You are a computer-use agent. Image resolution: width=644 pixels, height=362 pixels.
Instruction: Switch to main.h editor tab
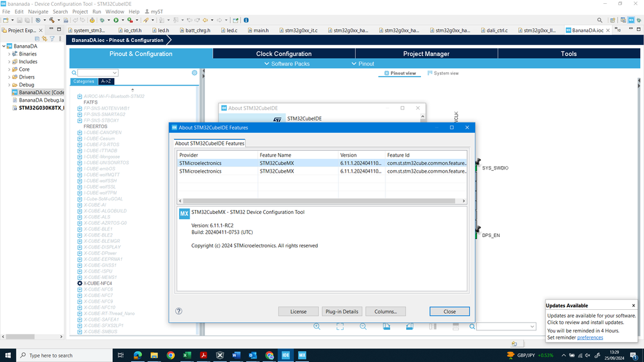258,30
